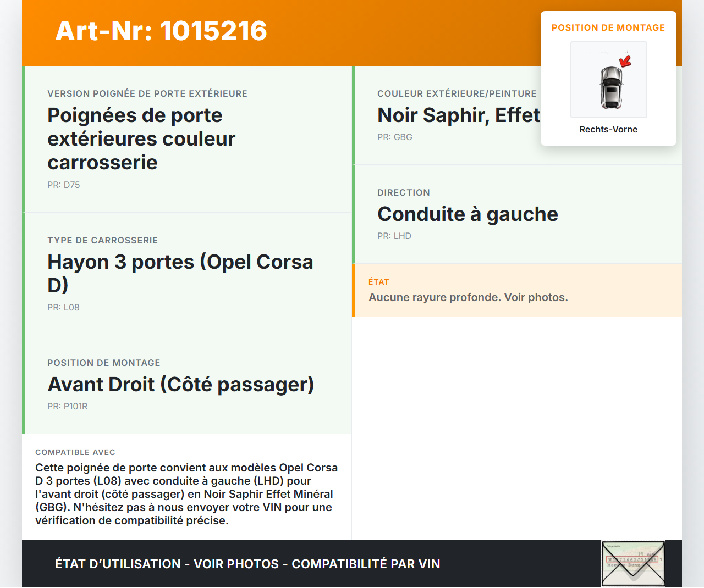Select "Hayon 3 portes (Opel Corsa D)" value
Viewport: 704px width, 588px height.
[180, 274]
